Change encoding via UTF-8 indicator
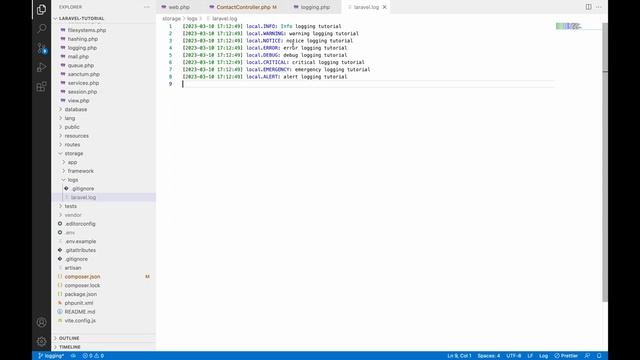This screenshot has width=640, height=360. 513,356
